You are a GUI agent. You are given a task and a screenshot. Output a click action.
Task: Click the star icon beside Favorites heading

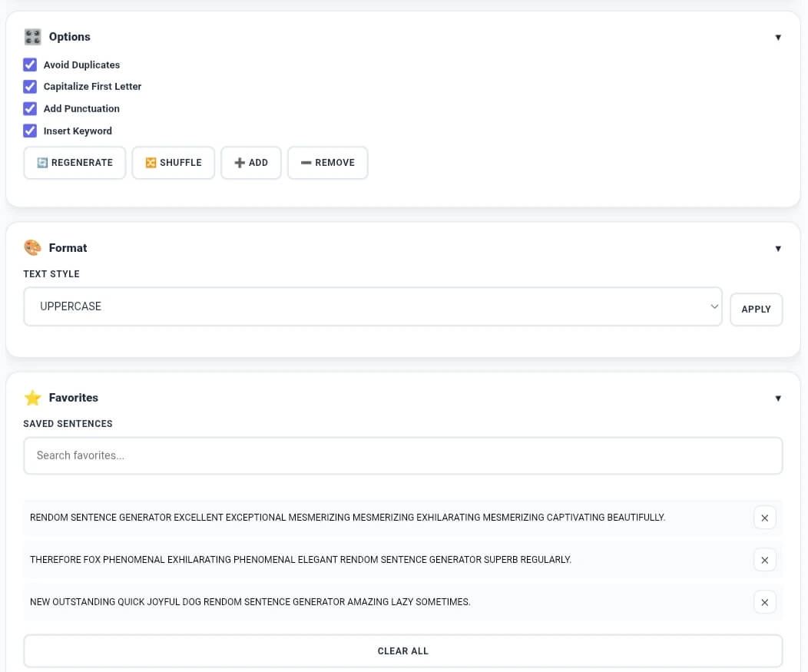click(x=32, y=398)
